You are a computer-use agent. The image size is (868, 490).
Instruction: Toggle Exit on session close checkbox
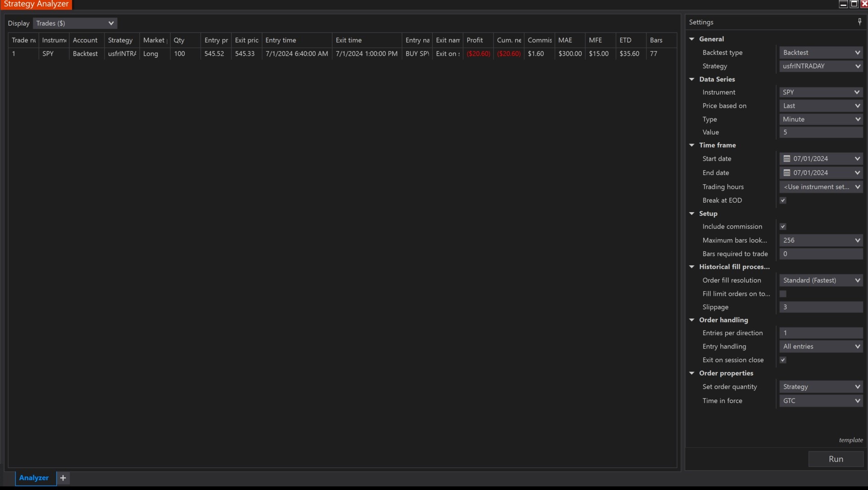783,360
